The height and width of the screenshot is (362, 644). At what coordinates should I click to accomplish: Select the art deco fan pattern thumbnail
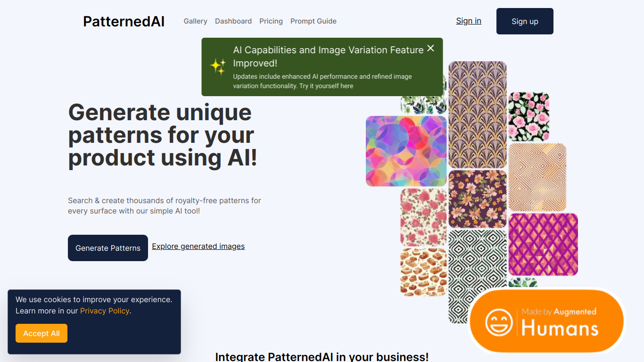478,115
